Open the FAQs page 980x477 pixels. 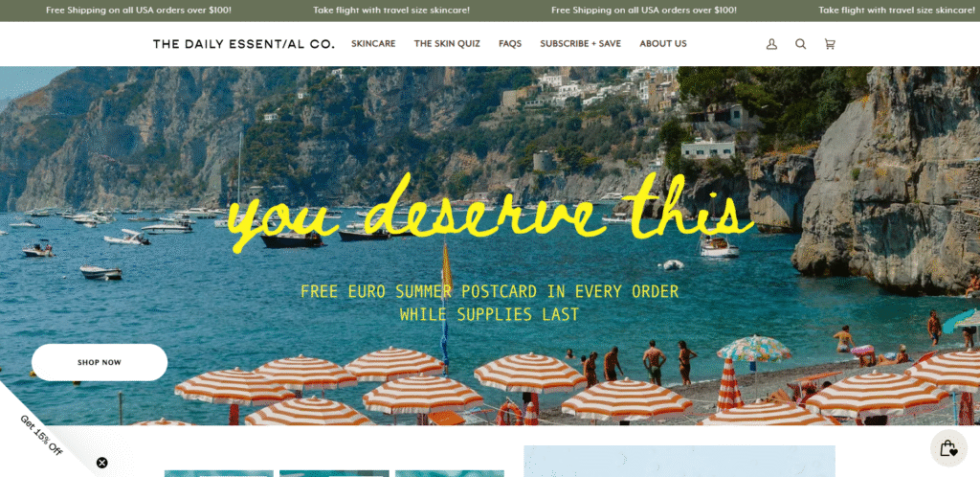[x=510, y=44]
